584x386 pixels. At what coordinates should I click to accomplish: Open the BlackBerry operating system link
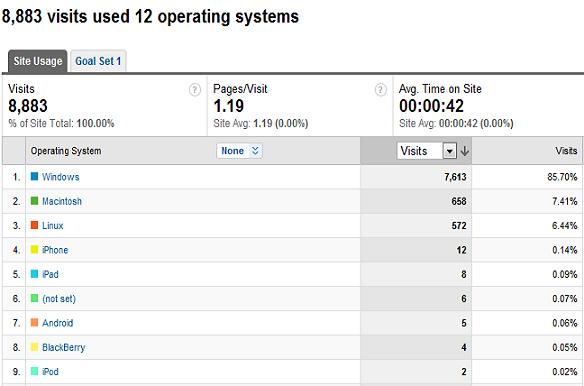pyautogui.click(x=64, y=347)
